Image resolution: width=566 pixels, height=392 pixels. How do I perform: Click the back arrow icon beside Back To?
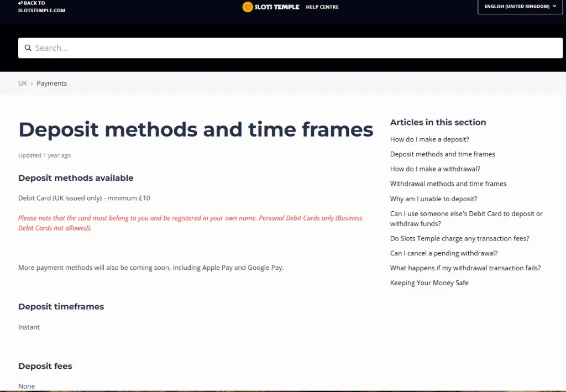(20, 3)
